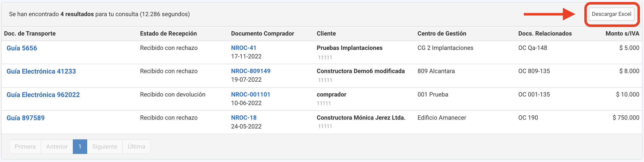644x162 pixels.
Task: Go to the Anterior page
Action: tap(57, 147)
